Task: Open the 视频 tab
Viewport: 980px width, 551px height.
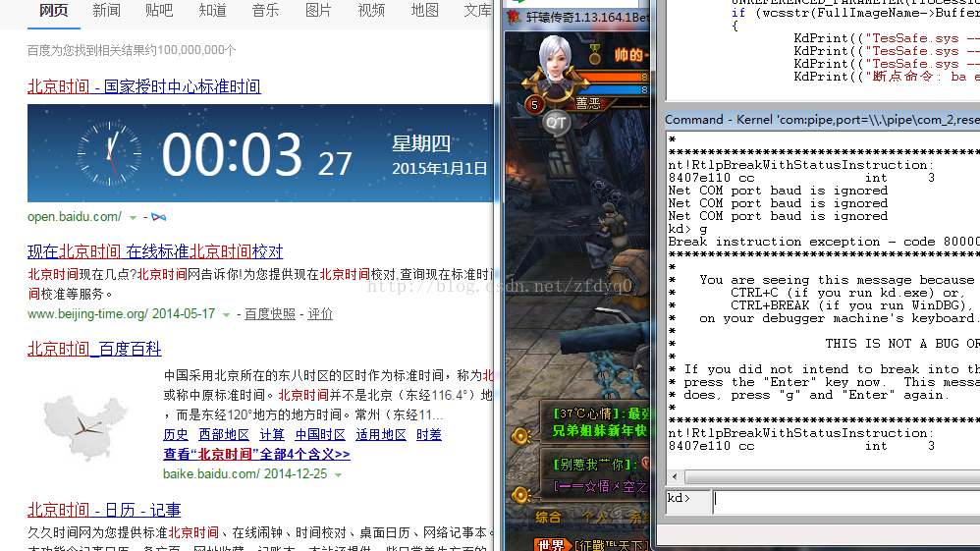Action: pos(371,11)
